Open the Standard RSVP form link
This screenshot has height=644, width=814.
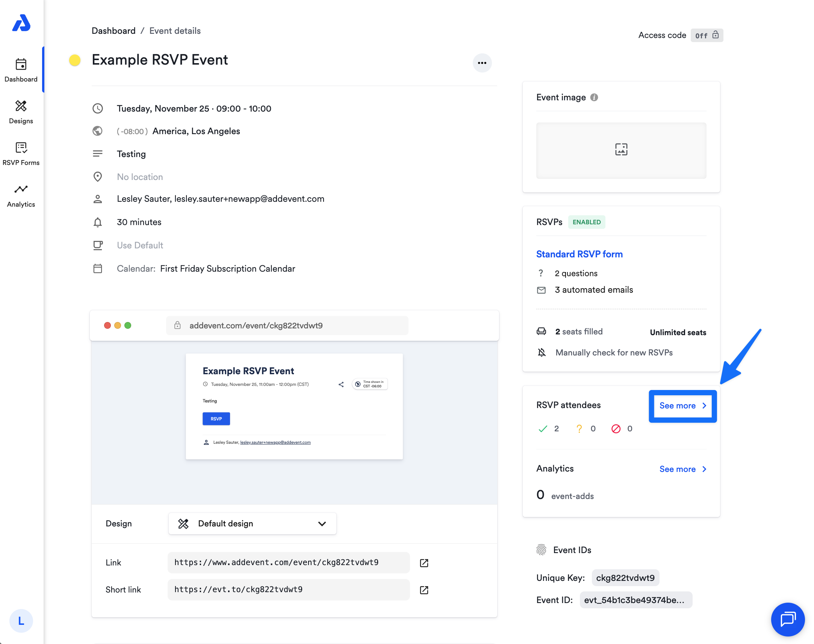click(x=579, y=254)
